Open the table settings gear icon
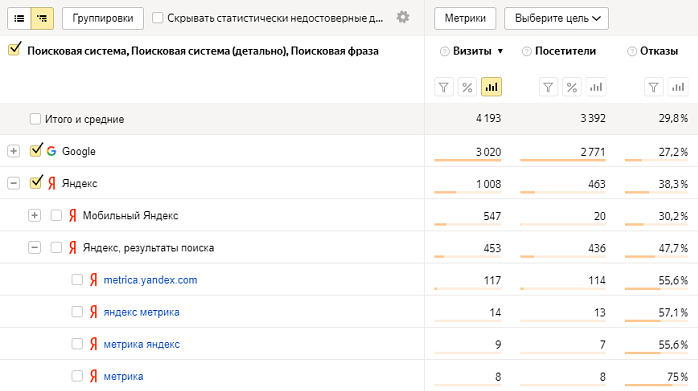The width and height of the screenshot is (698, 391). [403, 17]
